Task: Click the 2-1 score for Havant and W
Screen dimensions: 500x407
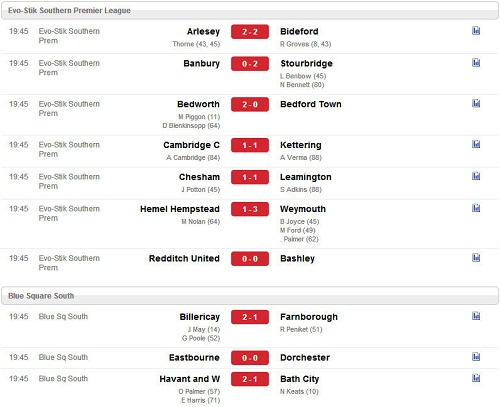Action: (x=250, y=379)
